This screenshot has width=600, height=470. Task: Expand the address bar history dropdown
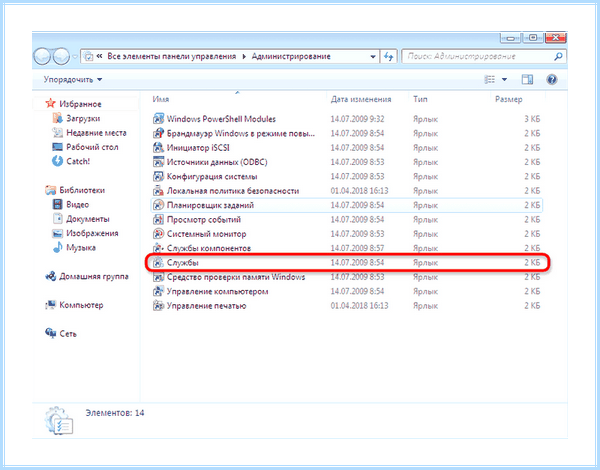[373, 57]
